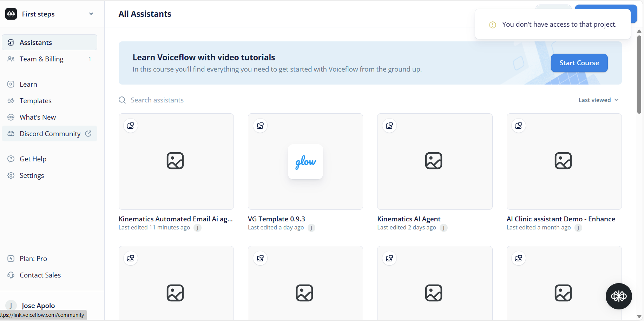Click the J avatar beside 'Last edited 2 days ago'
Image resolution: width=644 pixels, height=321 pixels.
point(444,228)
